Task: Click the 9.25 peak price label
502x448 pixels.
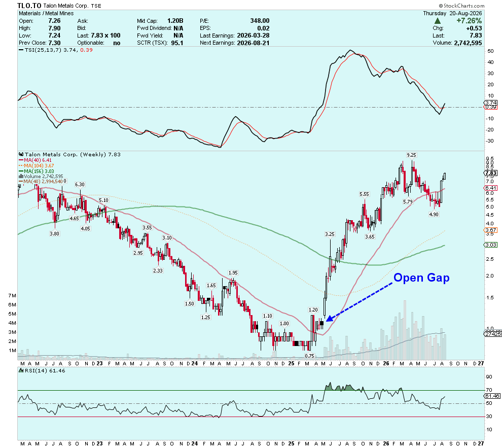Action: click(411, 155)
